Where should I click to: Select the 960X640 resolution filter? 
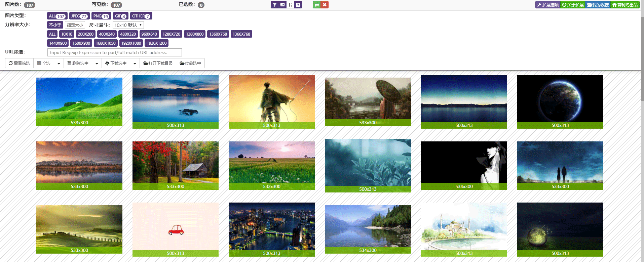[149, 34]
